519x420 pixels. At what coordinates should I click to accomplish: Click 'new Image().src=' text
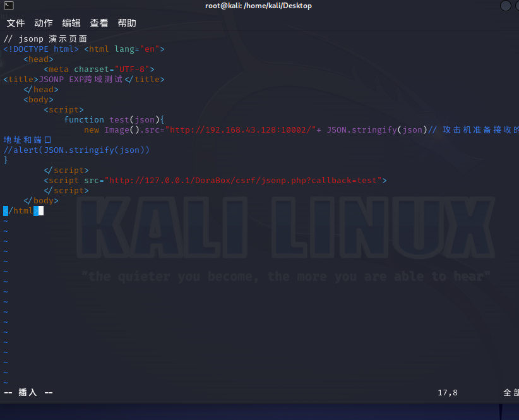124,129
